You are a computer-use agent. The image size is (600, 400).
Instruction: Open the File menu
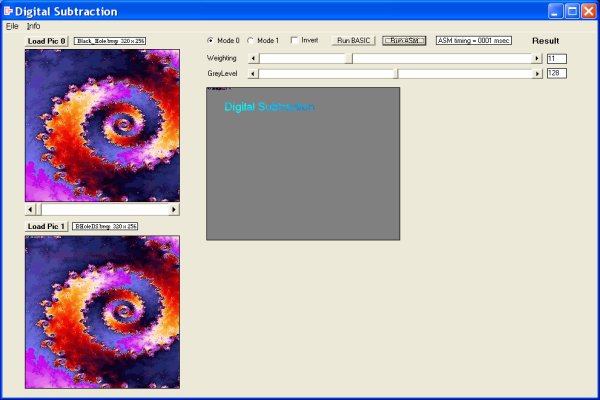[12, 25]
